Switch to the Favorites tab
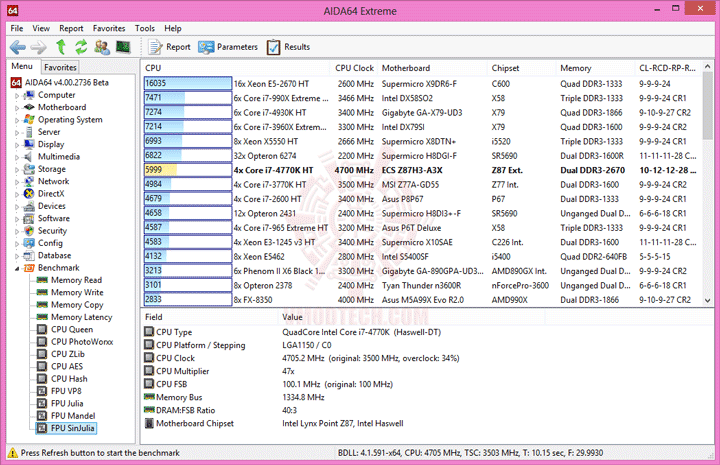This screenshot has height=465, width=720. 60,67
